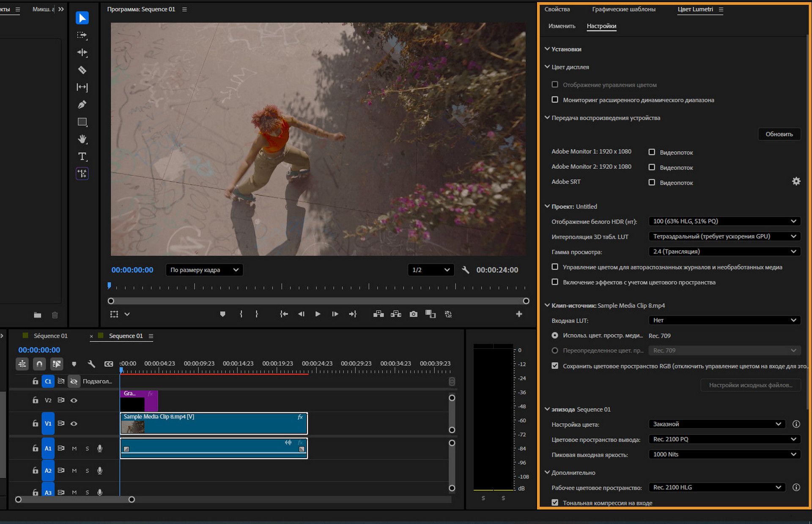Switch to the Изменить tab
Image resolution: width=812 pixels, height=524 pixels.
(562, 26)
